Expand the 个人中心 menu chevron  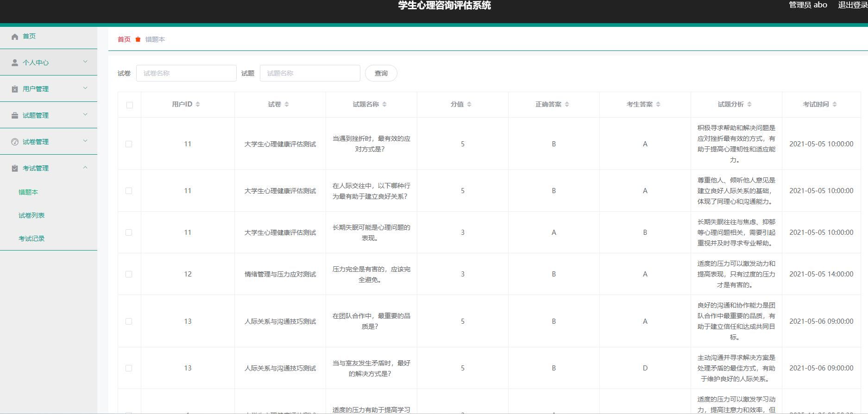coord(85,62)
